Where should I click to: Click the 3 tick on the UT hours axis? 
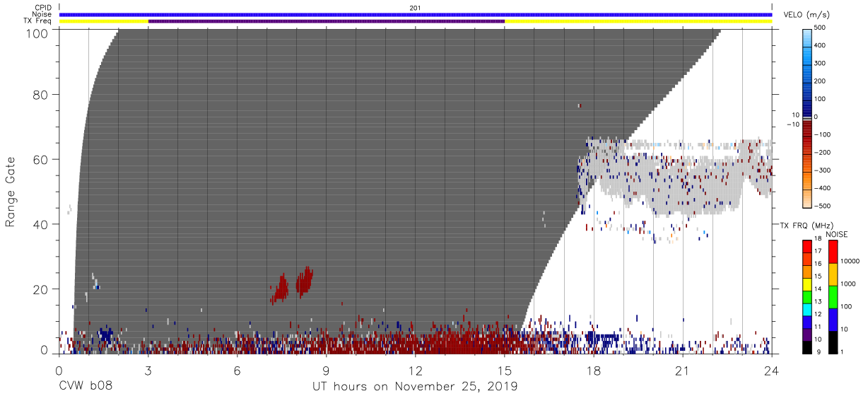click(148, 371)
